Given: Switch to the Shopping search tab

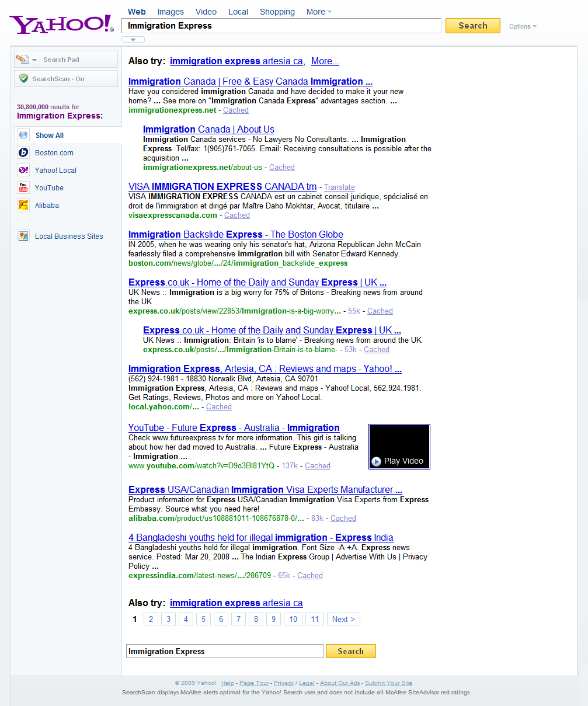Looking at the screenshot, I should (277, 12).
